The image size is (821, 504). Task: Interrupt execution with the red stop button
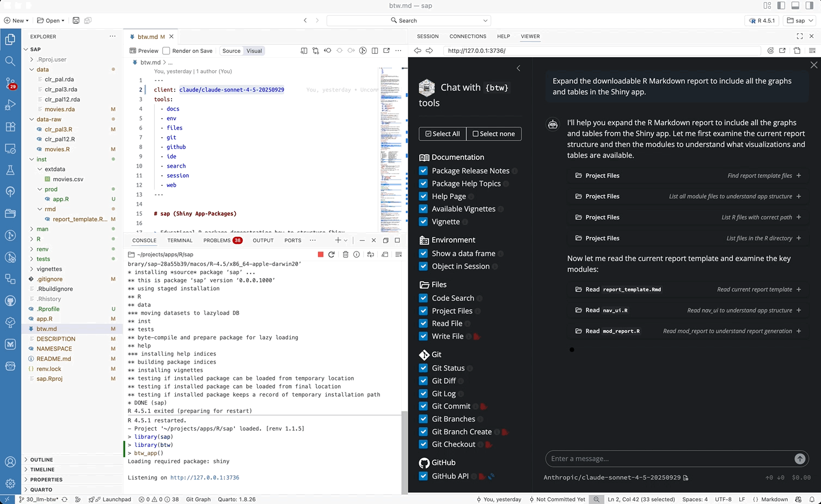click(321, 254)
